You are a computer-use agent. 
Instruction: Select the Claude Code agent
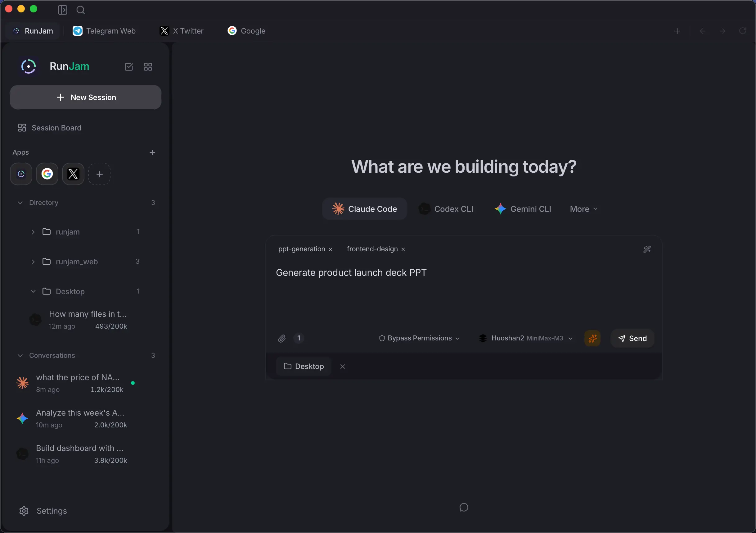tap(364, 209)
